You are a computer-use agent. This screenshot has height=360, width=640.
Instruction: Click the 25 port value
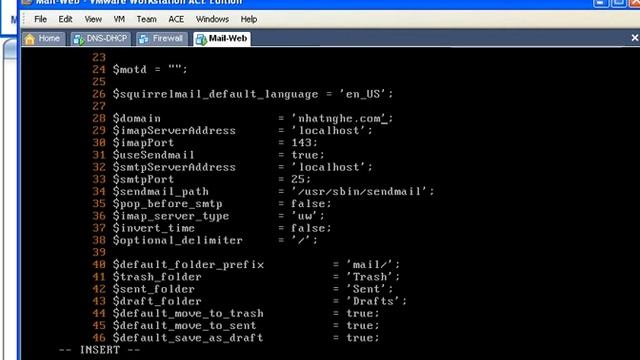(298, 179)
